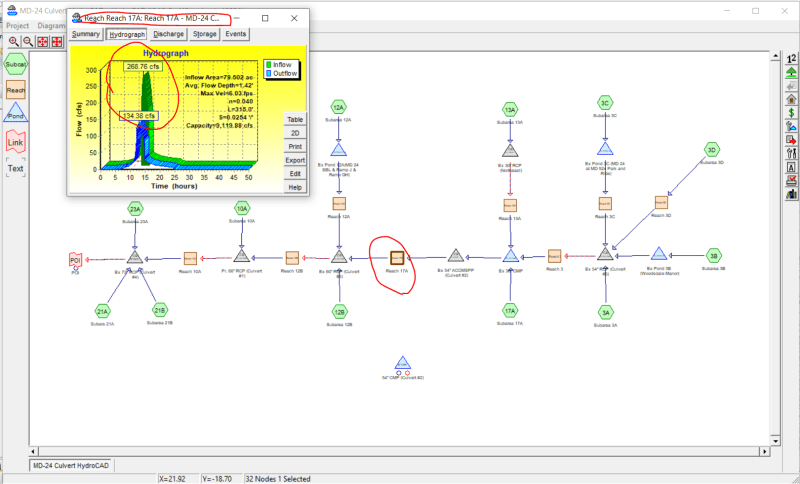Screen dimensions: 800x484
Task: Click the '12' numbering icon in right toolbar
Action: click(x=791, y=59)
